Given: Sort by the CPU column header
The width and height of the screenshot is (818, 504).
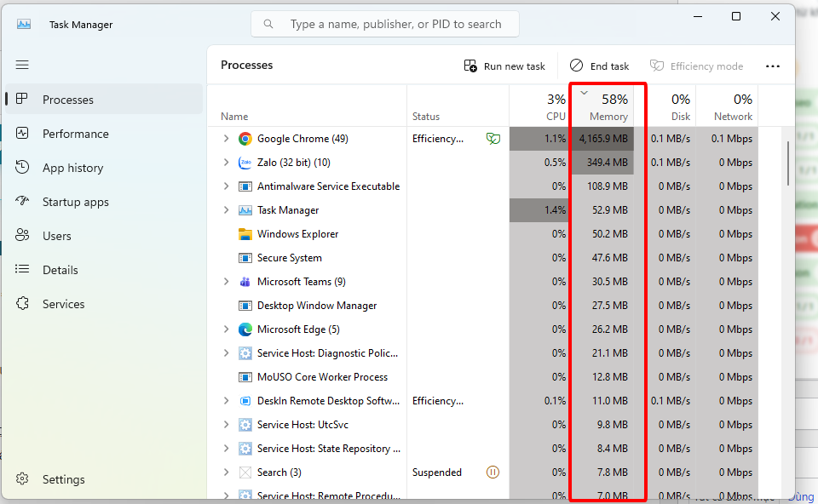Looking at the screenshot, I should point(540,106).
